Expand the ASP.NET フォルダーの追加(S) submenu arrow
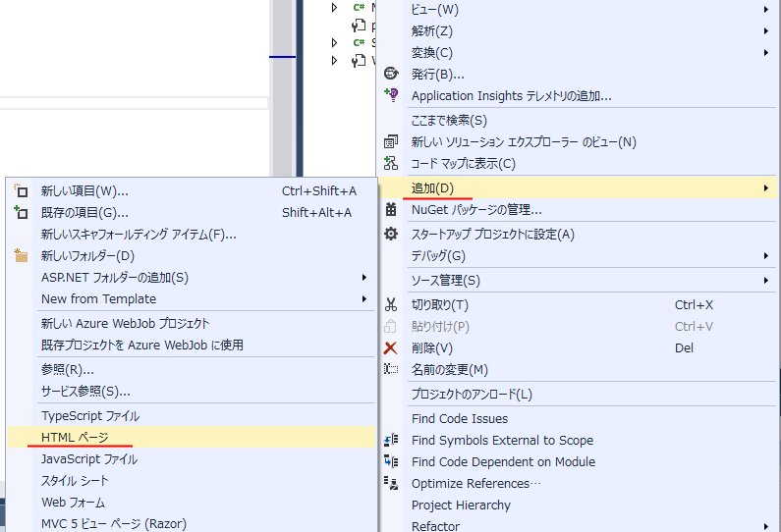Viewport: 781px width, 532px height. (x=364, y=277)
